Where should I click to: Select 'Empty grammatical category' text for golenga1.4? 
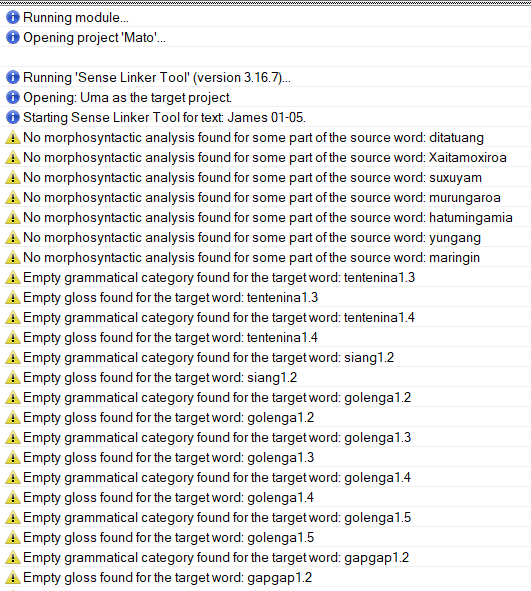217,477
